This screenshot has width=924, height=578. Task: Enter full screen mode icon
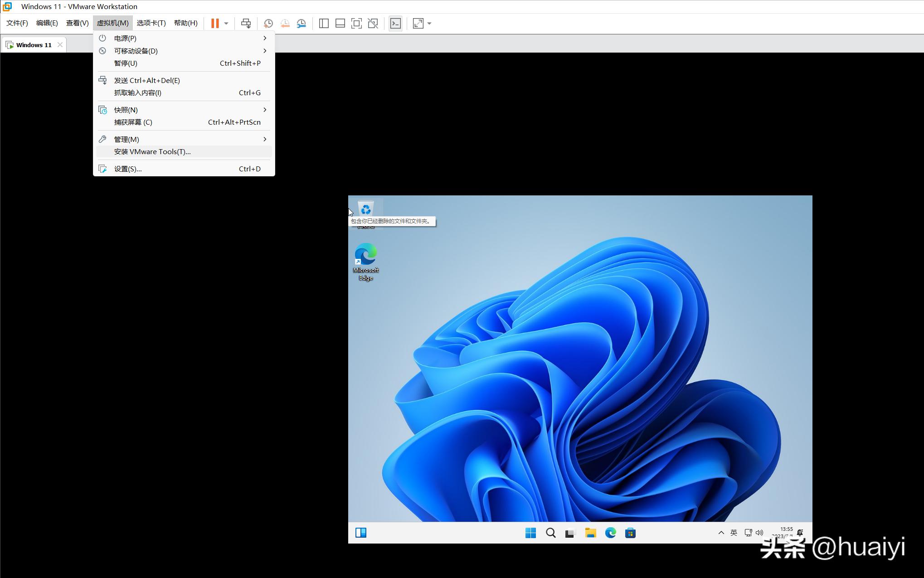pyautogui.click(x=356, y=23)
